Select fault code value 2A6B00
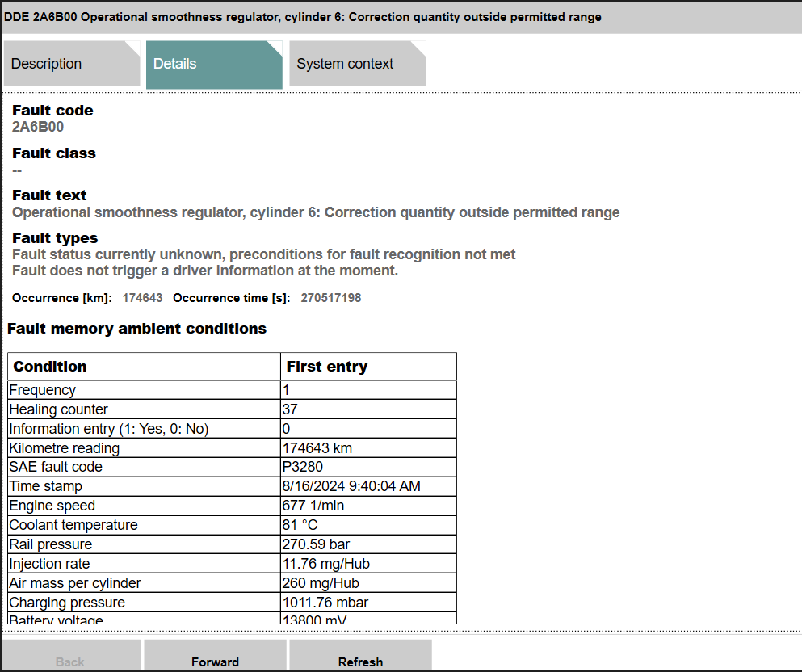This screenshot has width=802, height=672. tap(38, 127)
